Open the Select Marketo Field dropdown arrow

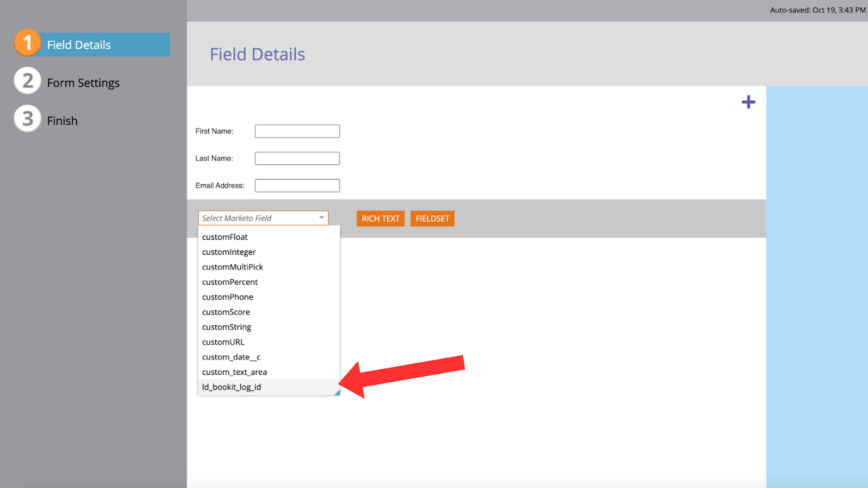pos(321,218)
